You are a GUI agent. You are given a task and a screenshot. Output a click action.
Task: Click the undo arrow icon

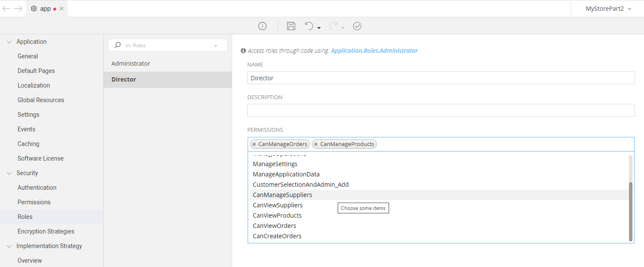309,26
